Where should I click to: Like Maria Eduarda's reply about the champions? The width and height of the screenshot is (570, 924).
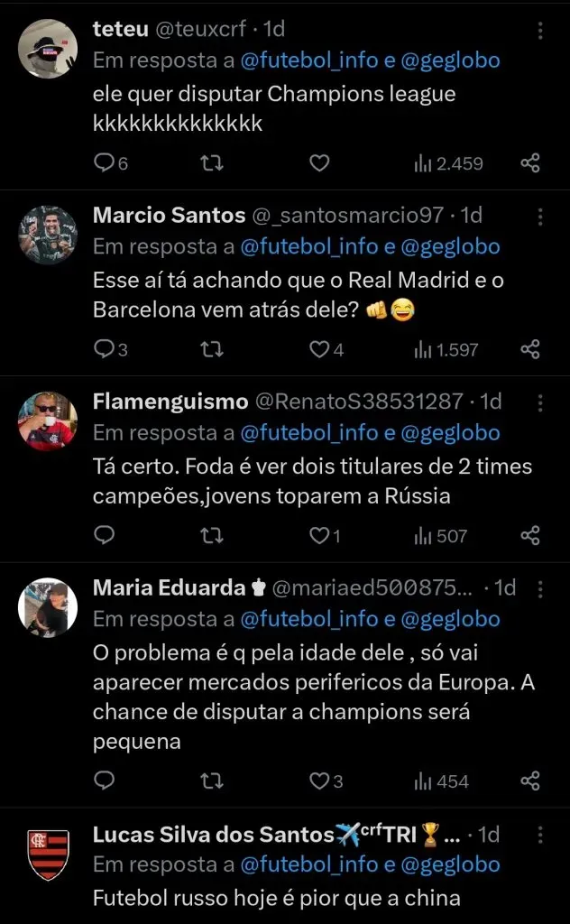[320, 781]
